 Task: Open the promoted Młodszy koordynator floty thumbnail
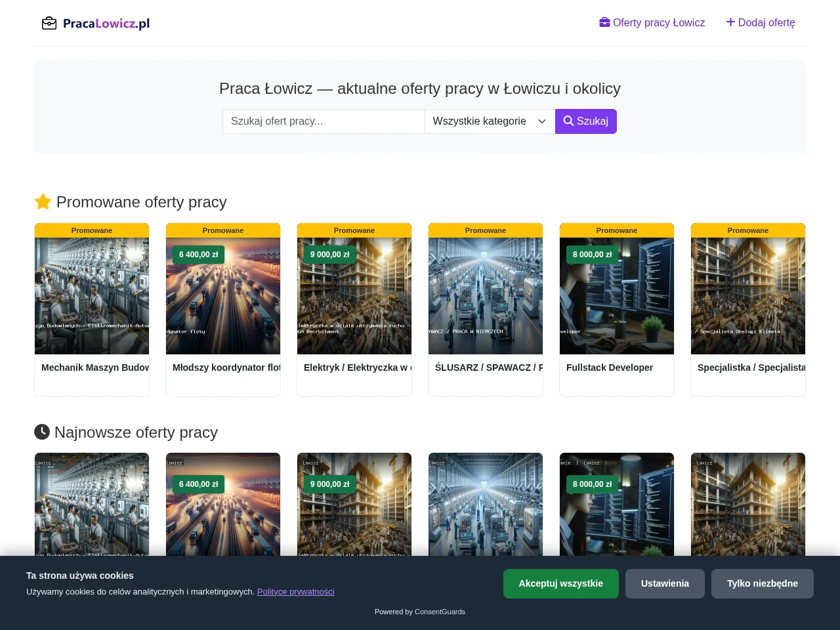(x=223, y=296)
